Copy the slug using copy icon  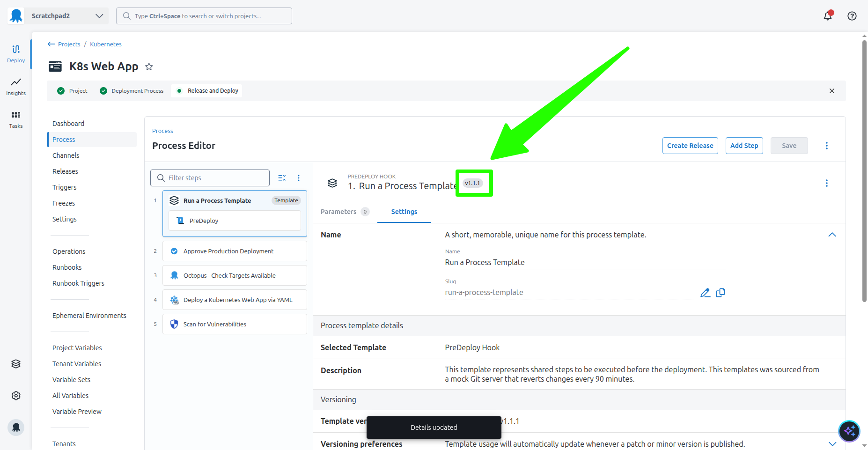pos(721,293)
